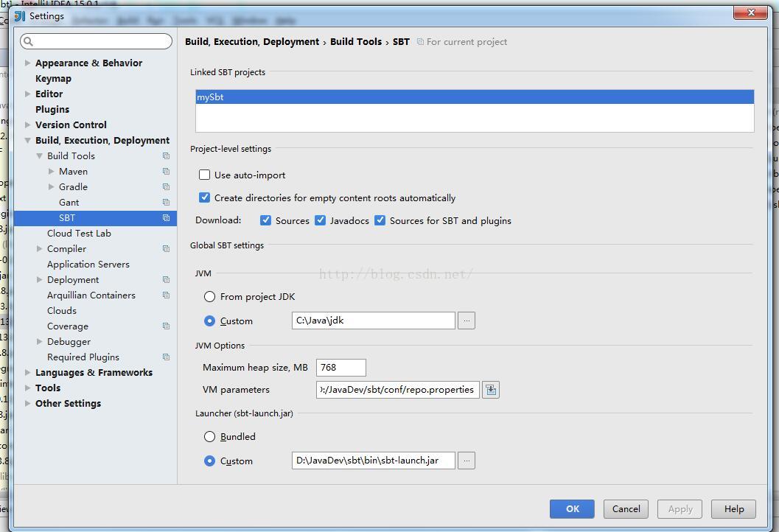The width and height of the screenshot is (779, 532).
Task: Expand Appearance & Behavior section
Action: [28, 63]
